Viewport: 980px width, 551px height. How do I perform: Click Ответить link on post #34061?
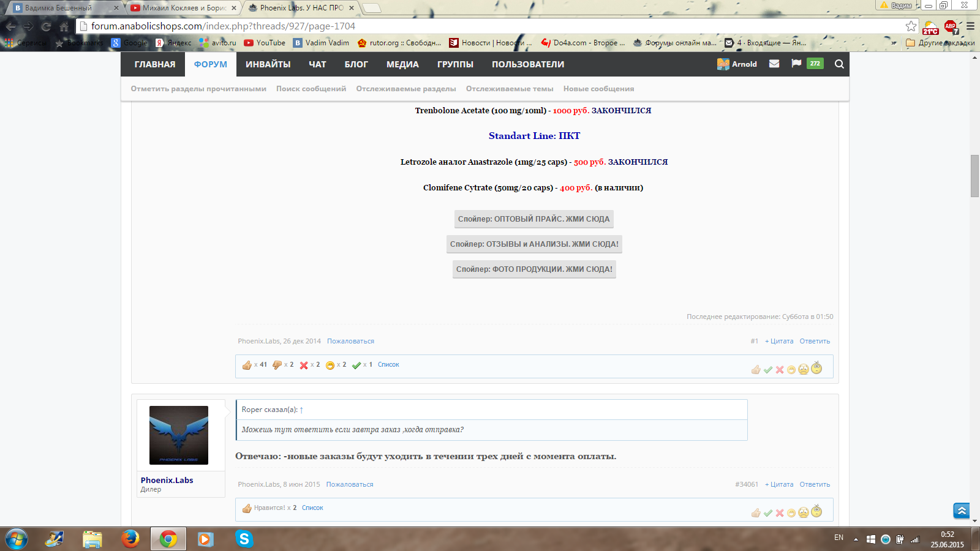[x=815, y=484]
